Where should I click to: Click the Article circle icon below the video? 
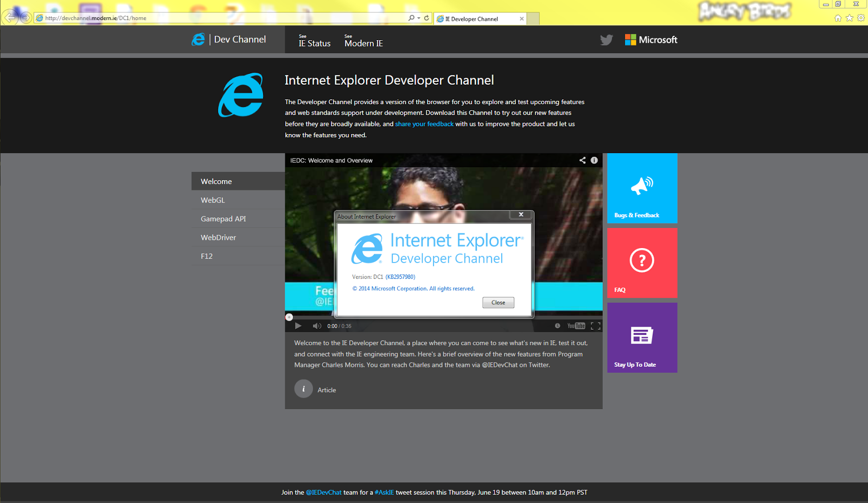pos(303,389)
